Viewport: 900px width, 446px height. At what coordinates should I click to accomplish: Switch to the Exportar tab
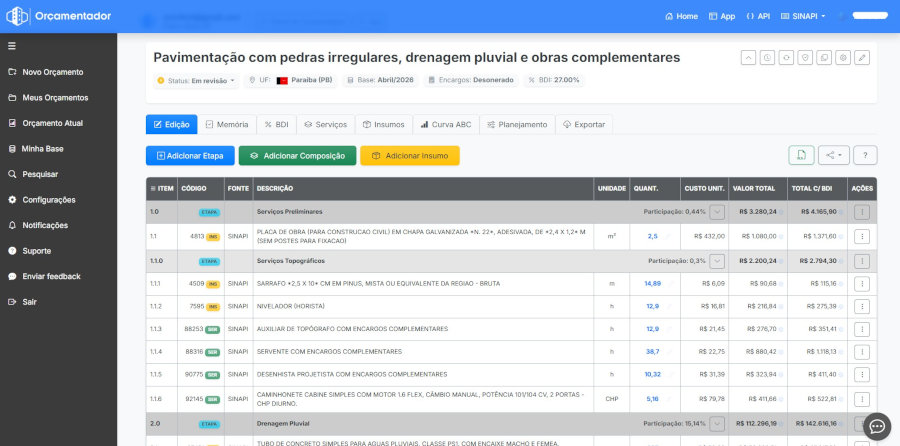click(x=584, y=125)
